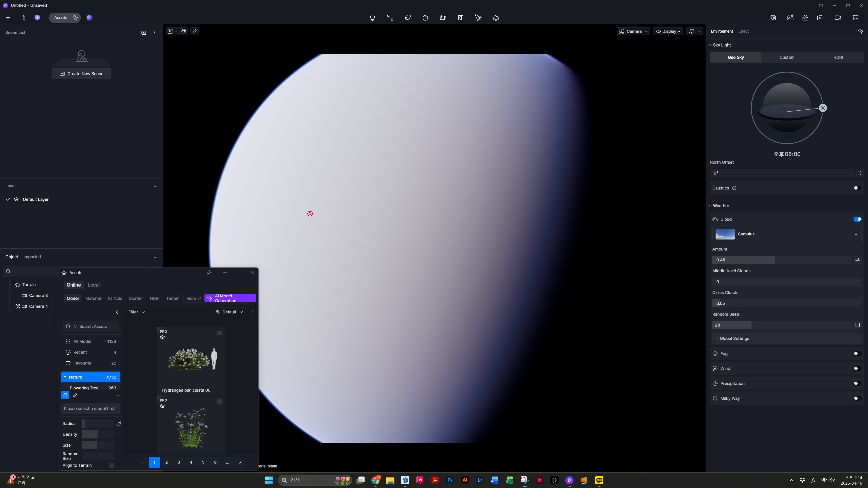Click the flame effect tool icon
Viewport: 868px width, 488px height.
pyautogui.click(x=425, y=18)
